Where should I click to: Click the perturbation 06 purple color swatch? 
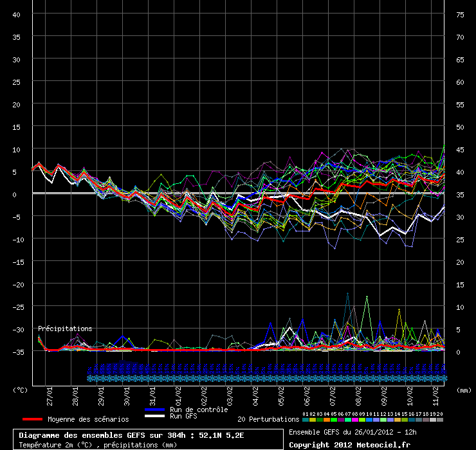coord(341,420)
